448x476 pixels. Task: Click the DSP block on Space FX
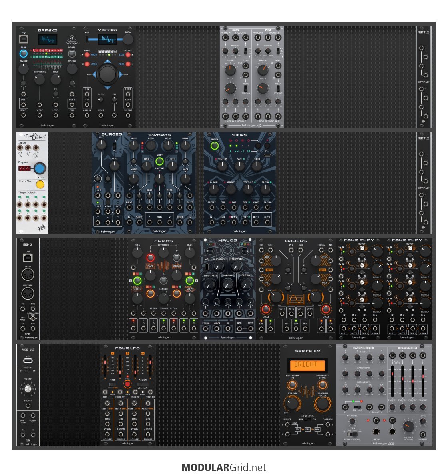[x=308, y=429]
